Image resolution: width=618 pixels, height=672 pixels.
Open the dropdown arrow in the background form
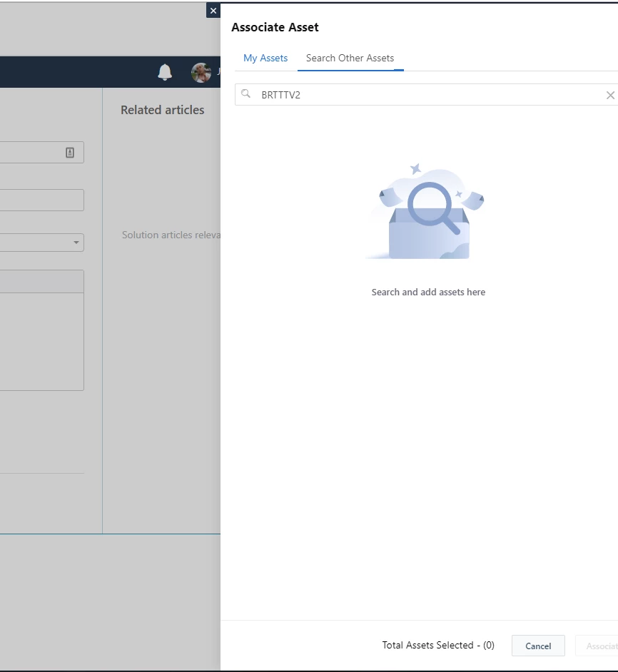(76, 243)
